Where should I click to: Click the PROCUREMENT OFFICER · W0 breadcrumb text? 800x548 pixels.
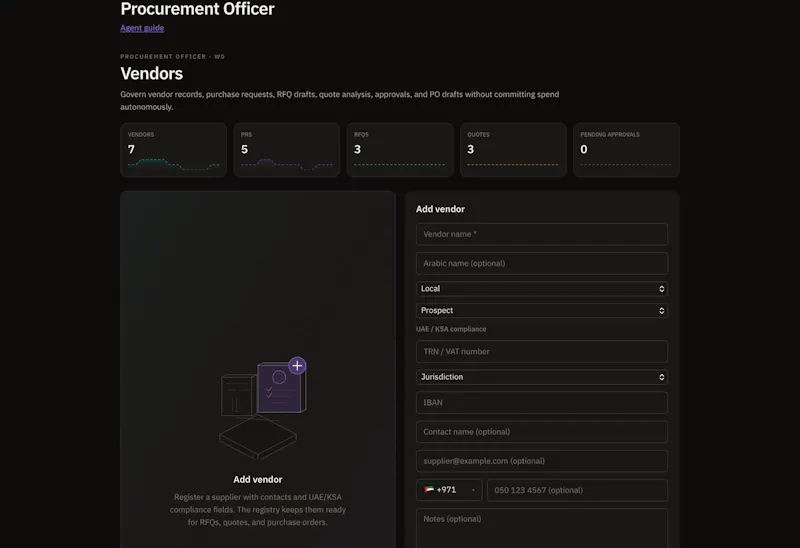[x=172, y=57]
